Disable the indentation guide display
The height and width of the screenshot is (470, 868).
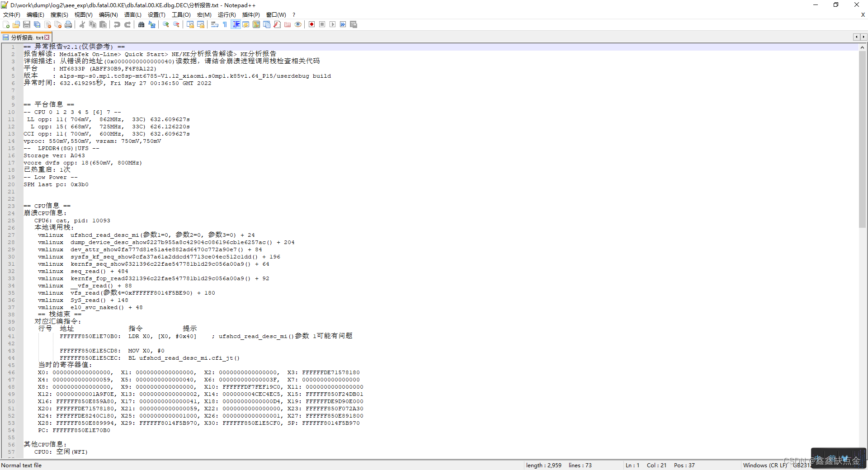pos(236,24)
